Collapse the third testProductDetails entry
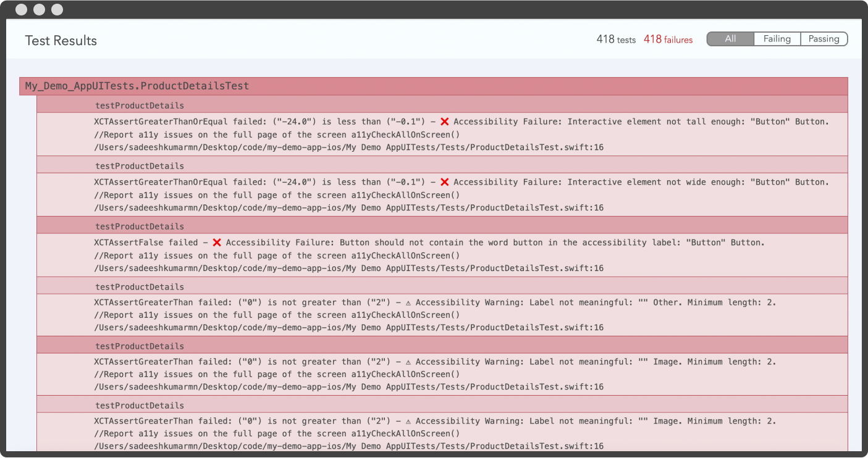The height and width of the screenshot is (458, 868). click(138, 225)
